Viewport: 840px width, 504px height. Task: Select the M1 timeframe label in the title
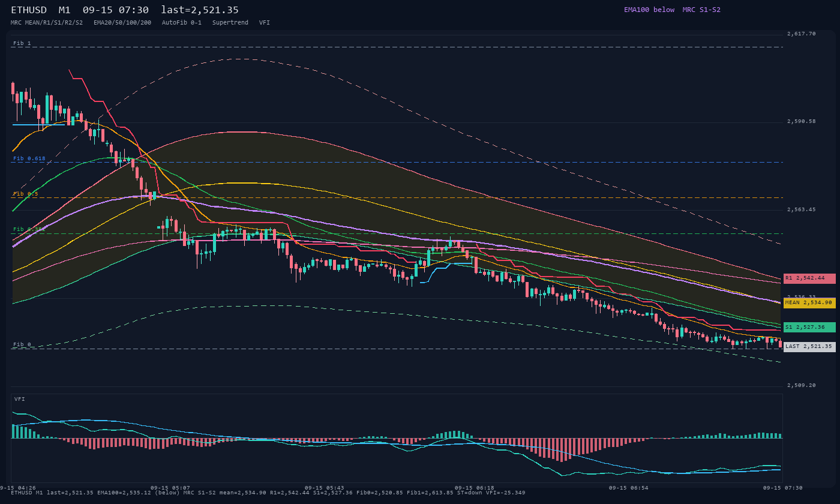click(x=65, y=10)
